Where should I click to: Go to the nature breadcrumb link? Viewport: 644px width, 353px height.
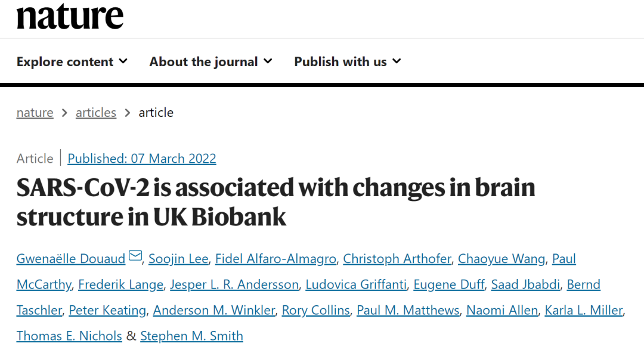35,113
